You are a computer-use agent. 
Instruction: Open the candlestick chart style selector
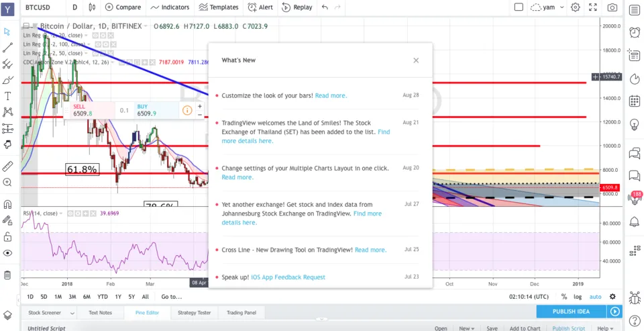[92, 7]
